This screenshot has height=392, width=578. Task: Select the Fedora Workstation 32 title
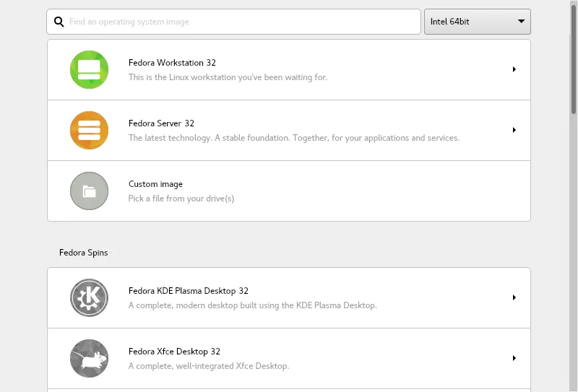[x=172, y=63]
